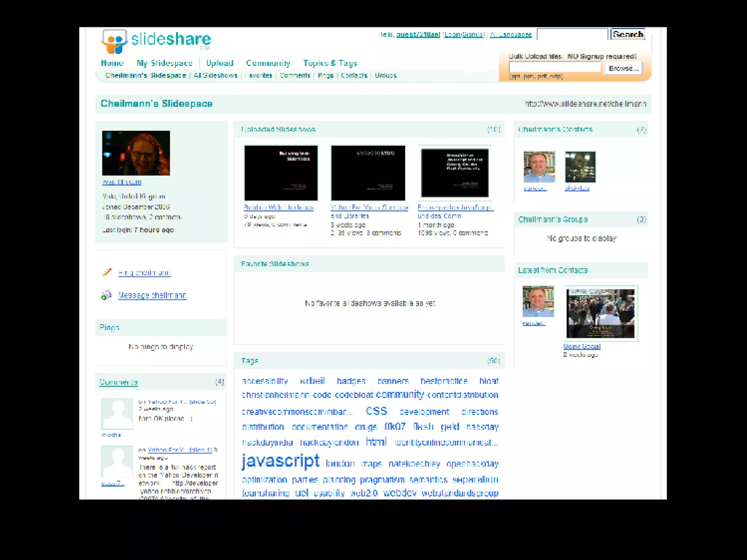
Task: Open the Comments header link
Action: [x=119, y=382]
